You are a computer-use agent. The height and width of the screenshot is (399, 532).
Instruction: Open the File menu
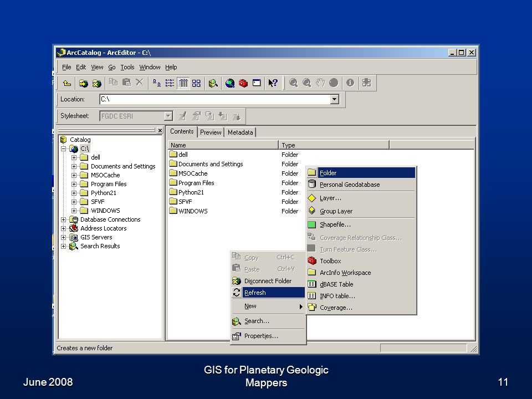click(x=66, y=67)
